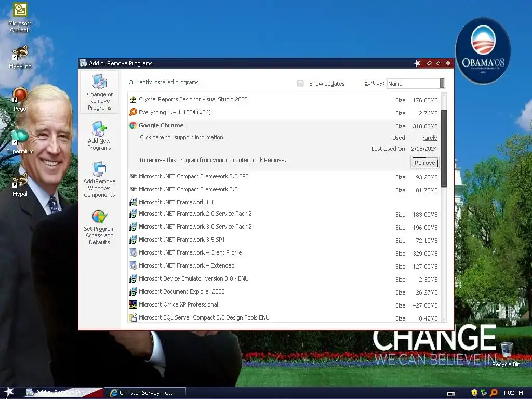
Task: Click the Everything magnifier tray icon
Action: coord(494,393)
